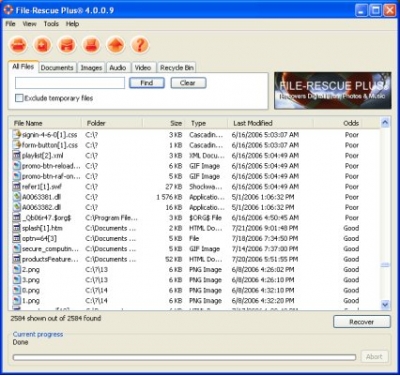The image size is (400, 376).
Task: Click the up-arrow orange toolbar icon
Action: [x=115, y=45]
